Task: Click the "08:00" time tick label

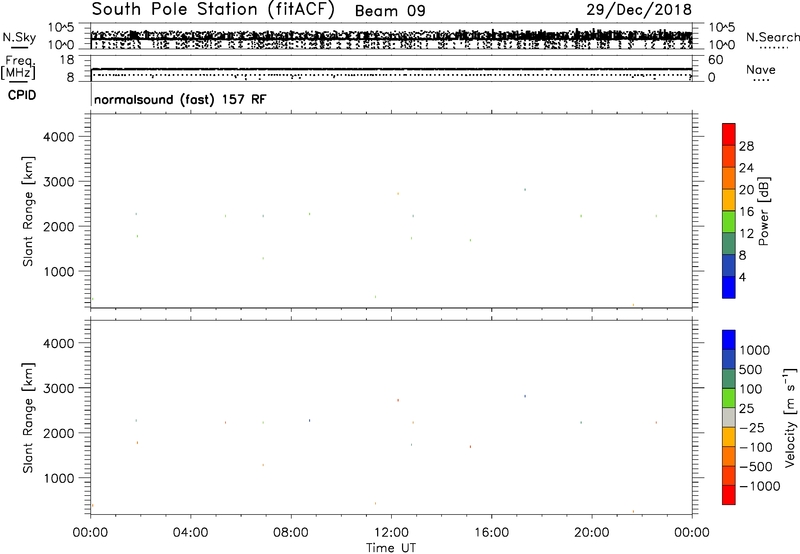Action: coord(291,533)
